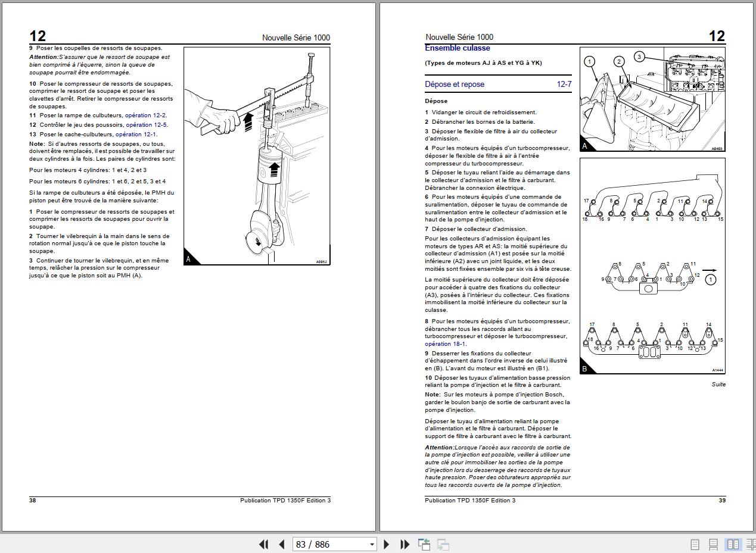
Task: Open the page number dropdown arrow
Action: coord(372,544)
